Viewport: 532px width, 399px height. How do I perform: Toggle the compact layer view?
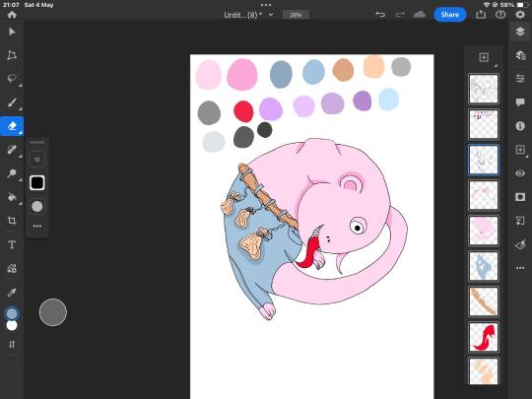(x=520, y=32)
